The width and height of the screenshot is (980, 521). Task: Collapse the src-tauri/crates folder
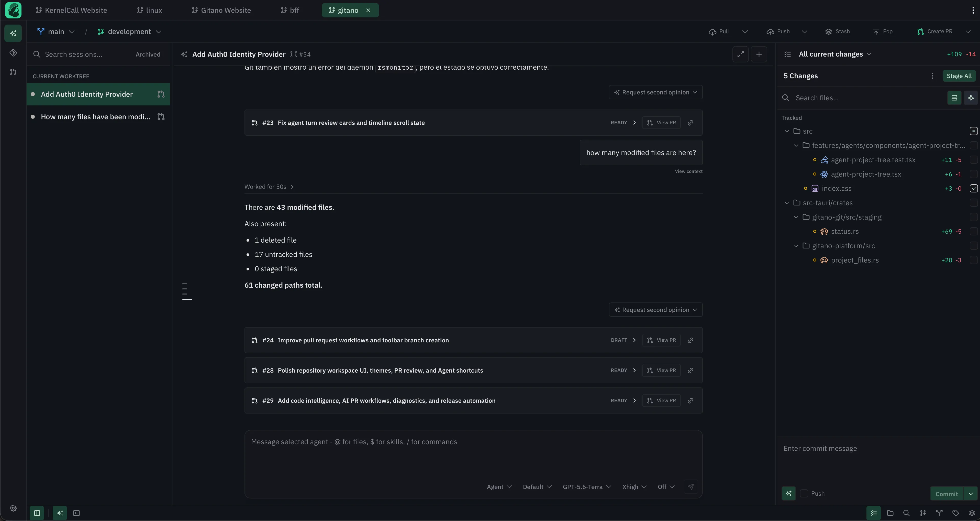(x=787, y=203)
